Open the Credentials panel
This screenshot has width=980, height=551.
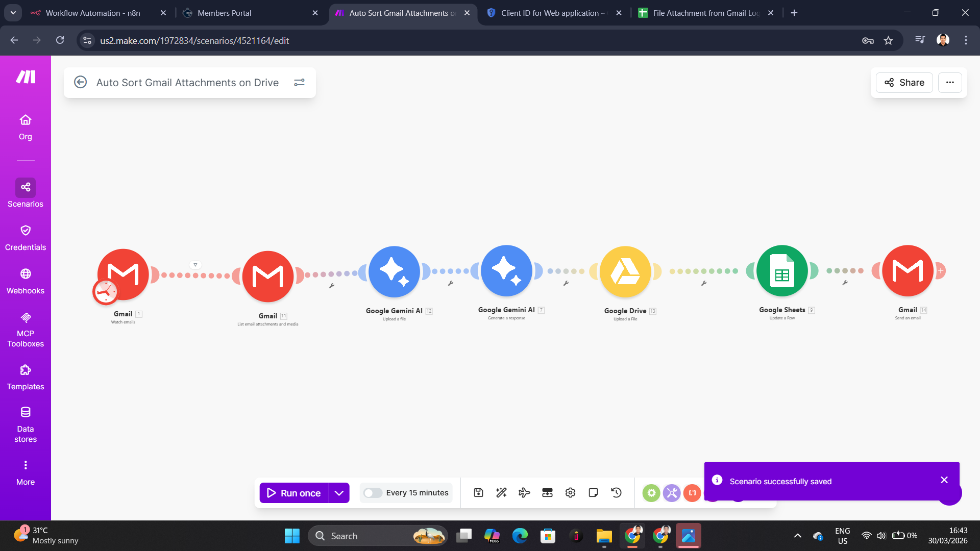(x=25, y=236)
